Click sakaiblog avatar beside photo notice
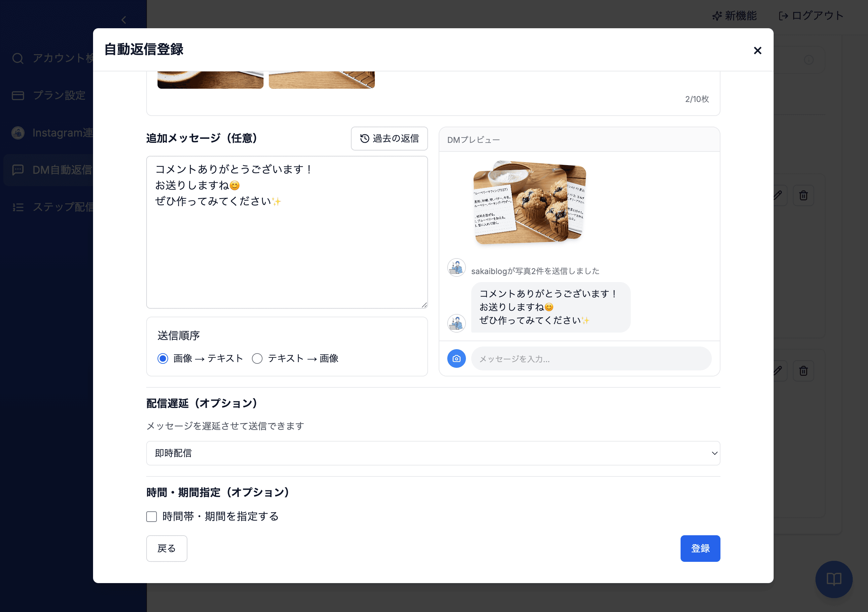868x612 pixels. click(x=456, y=267)
